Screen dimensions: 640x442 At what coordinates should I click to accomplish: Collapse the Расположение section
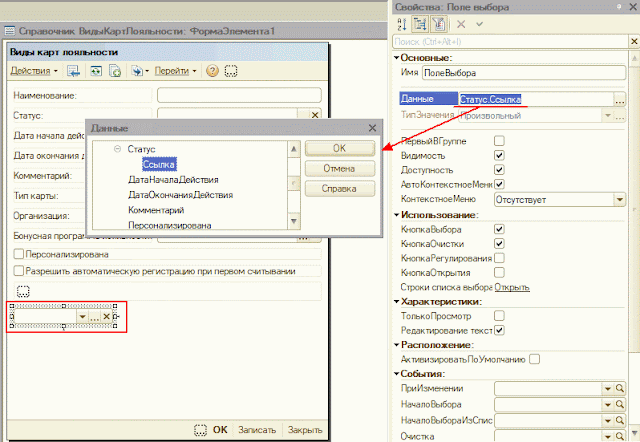pyautogui.click(x=396, y=345)
